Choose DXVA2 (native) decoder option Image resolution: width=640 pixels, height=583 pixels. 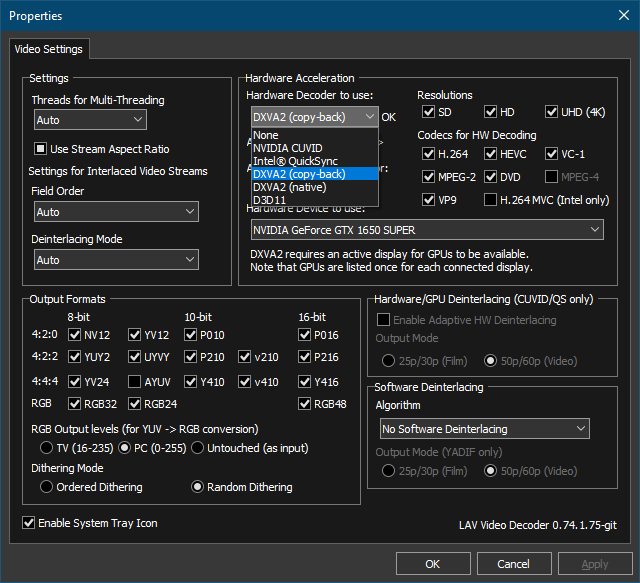(x=315, y=187)
